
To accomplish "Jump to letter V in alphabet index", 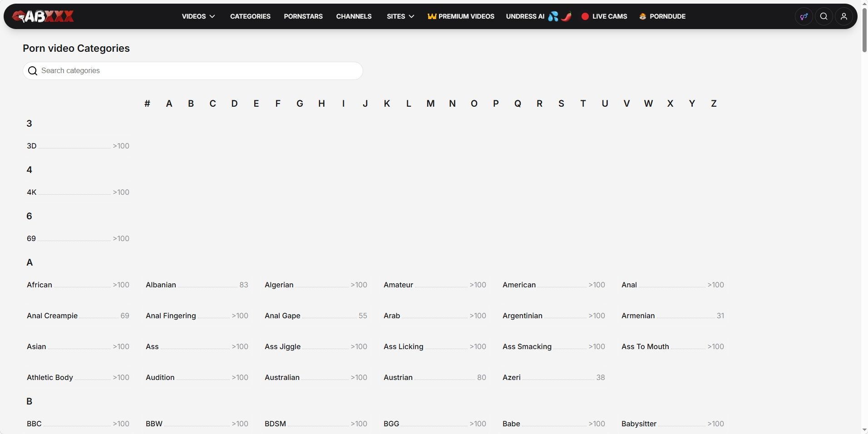I will (626, 104).
